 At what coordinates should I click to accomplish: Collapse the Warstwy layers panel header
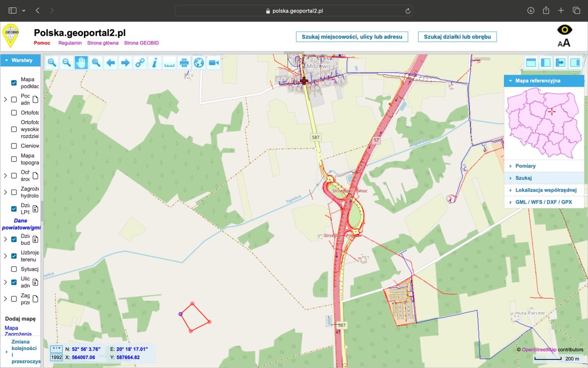click(x=21, y=60)
